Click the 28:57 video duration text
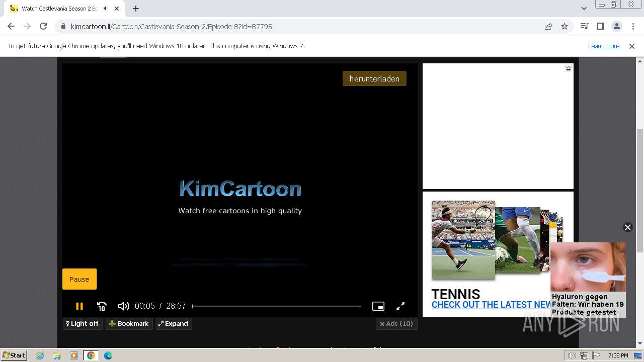 pyautogui.click(x=176, y=306)
